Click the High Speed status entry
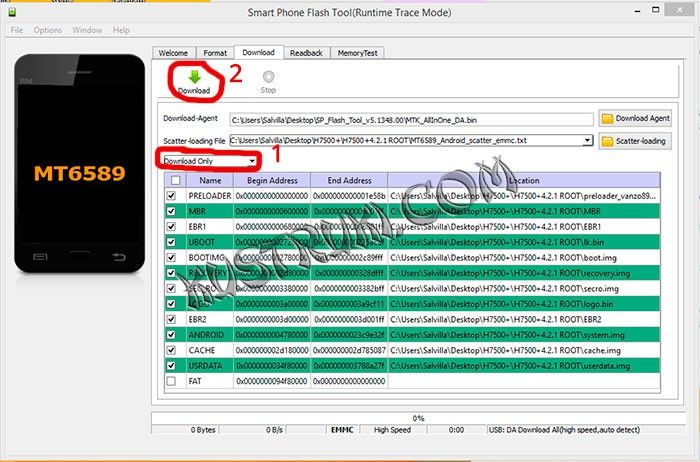Screen dimensions: 700x462 392,430
